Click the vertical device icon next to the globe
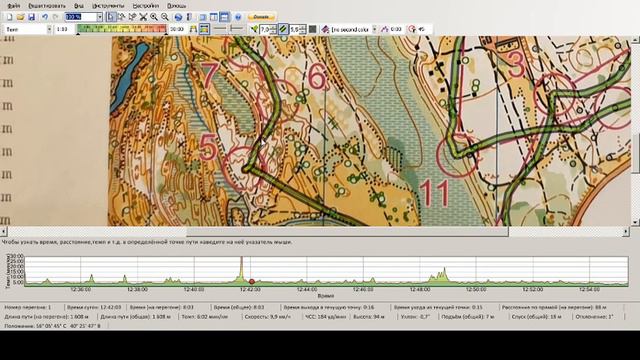Image resolution: width=640 pixels, height=360 pixels. click(x=189, y=17)
